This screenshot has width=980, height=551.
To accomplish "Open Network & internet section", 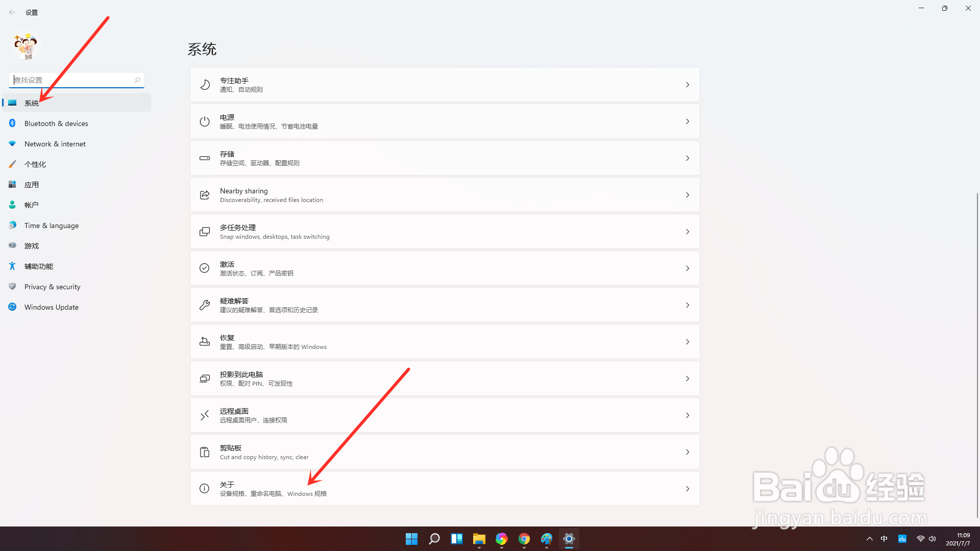I will click(x=77, y=144).
